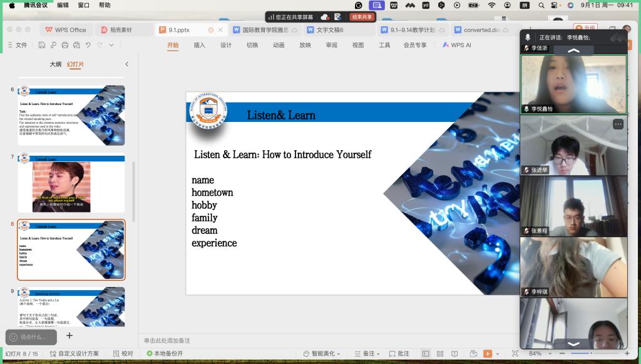
Task: Switch to the 视图 ribbon tab
Action: pos(358,45)
